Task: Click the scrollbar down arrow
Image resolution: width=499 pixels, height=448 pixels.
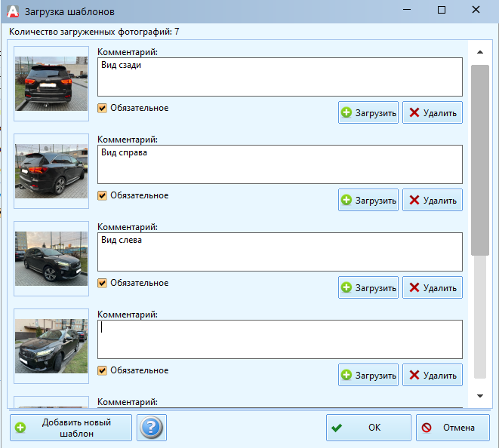Action: point(480,396)
